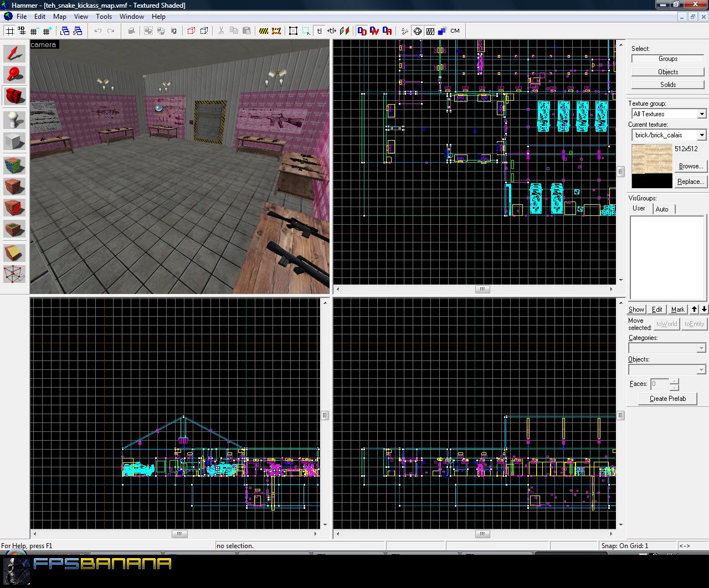Open the Texture Application tool
Image resolution: width=709 pixels, height=588 pixels.
point(14,163)
